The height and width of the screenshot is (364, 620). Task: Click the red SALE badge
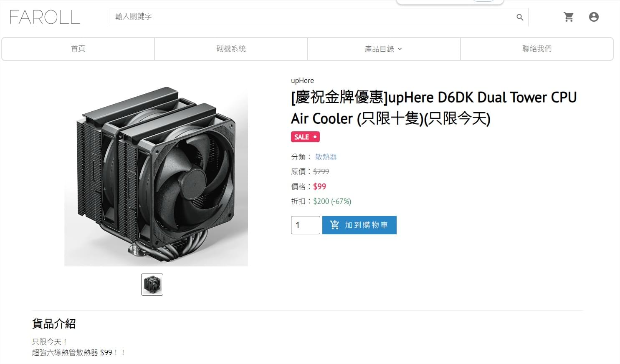[x=305, y=137]
